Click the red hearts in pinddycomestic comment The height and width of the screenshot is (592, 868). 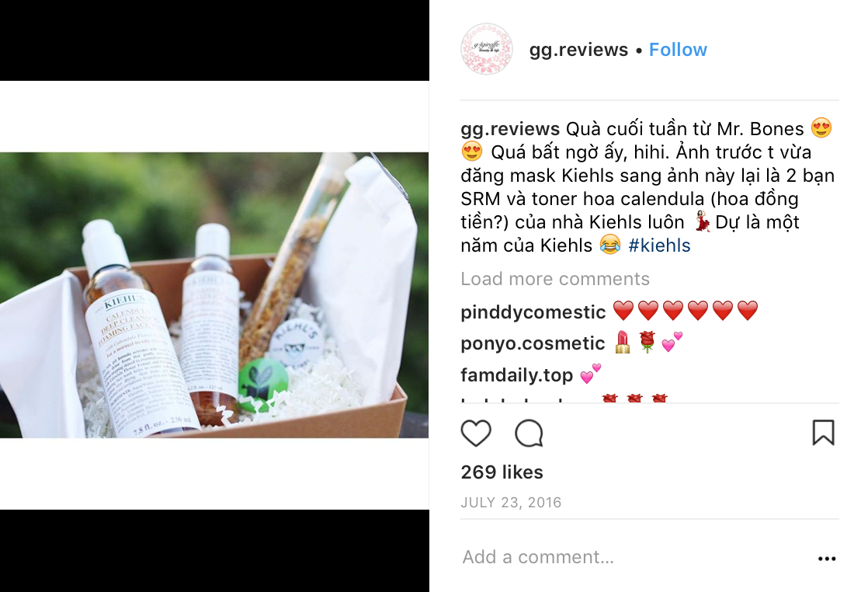pyautogui.click(x=686, y=311)
